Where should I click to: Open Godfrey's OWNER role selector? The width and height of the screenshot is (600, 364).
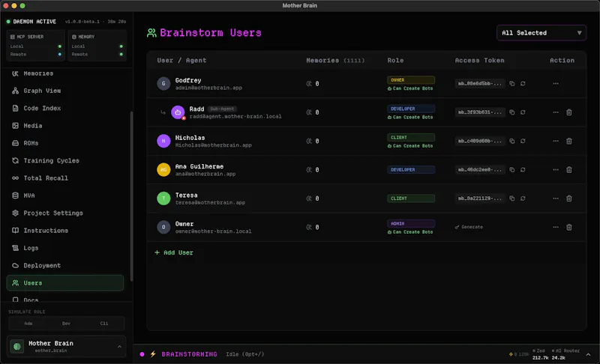point(410,80)
